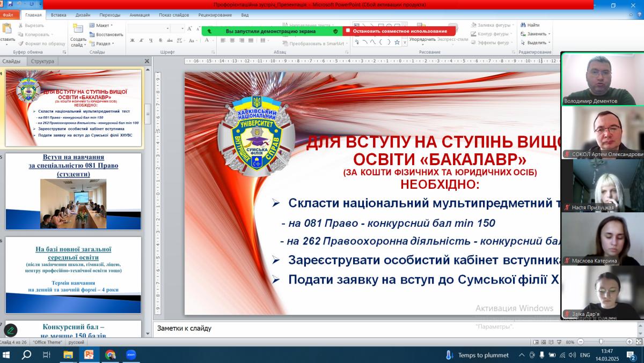644x363 pixels.
Task: Click the zoom in plus button
Action: coord(629,342)
